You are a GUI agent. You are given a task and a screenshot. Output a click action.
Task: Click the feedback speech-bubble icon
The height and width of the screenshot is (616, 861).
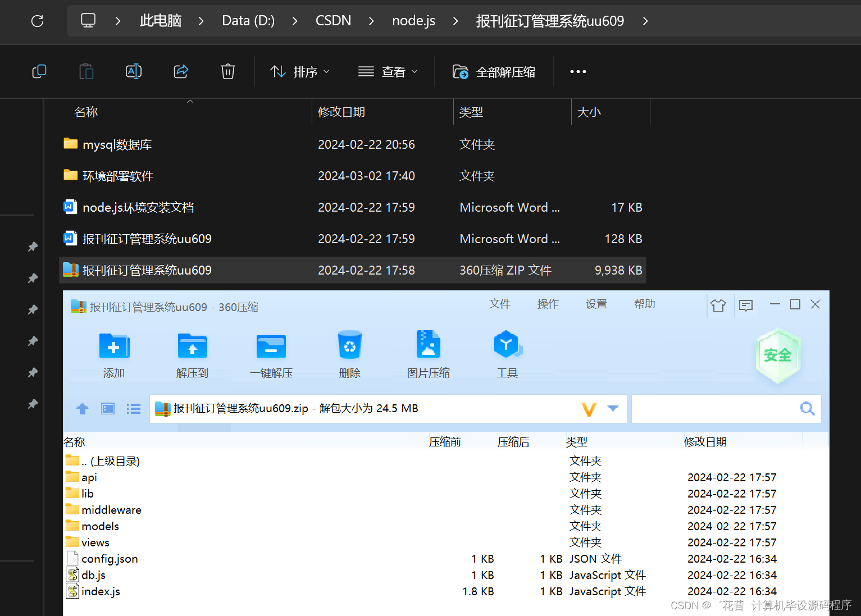(746, 305)
